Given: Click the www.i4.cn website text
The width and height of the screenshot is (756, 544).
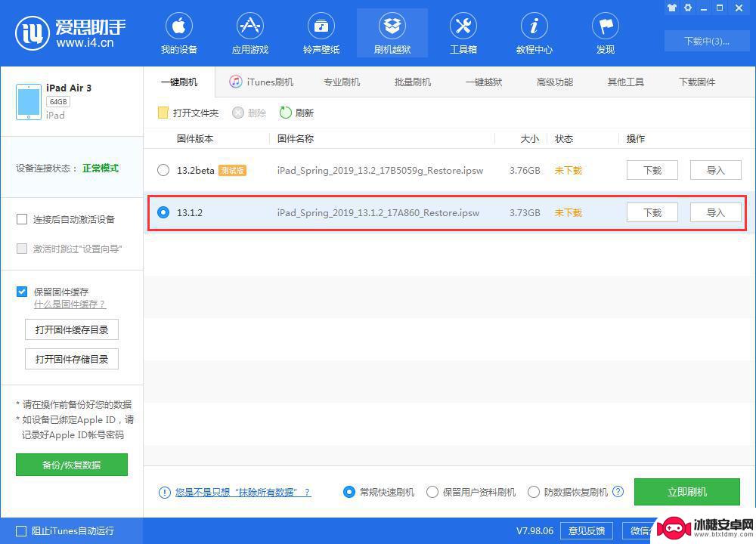Looking at the screenshot, I should 85,43.
